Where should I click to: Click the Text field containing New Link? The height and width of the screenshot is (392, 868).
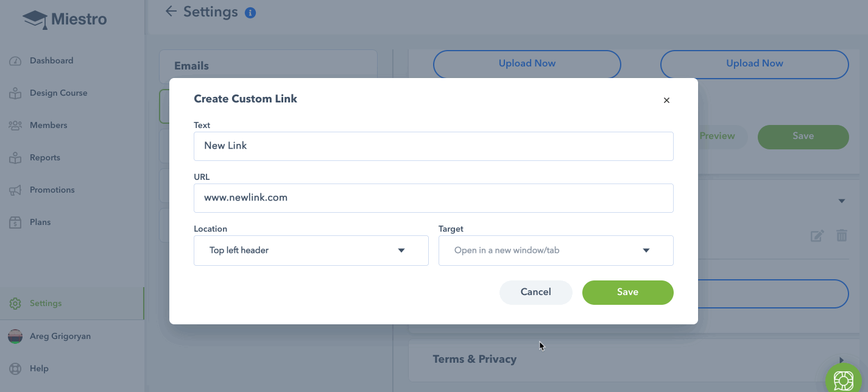pos(434,146)
